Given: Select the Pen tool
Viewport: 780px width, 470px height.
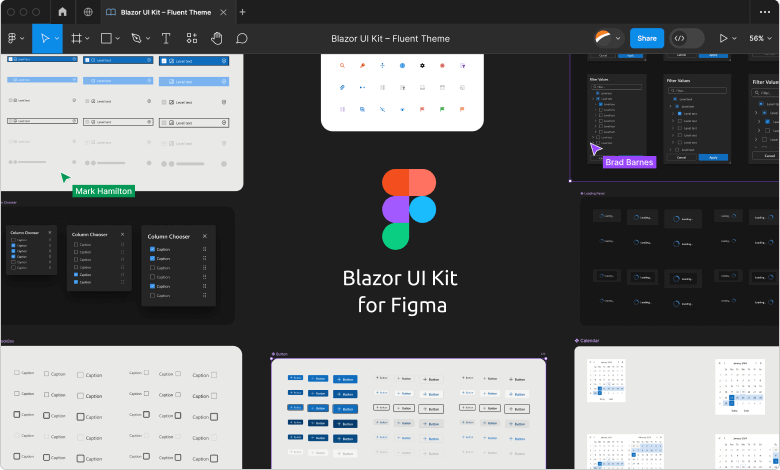Looking at the screenshot, I should [x=136, y=38].
